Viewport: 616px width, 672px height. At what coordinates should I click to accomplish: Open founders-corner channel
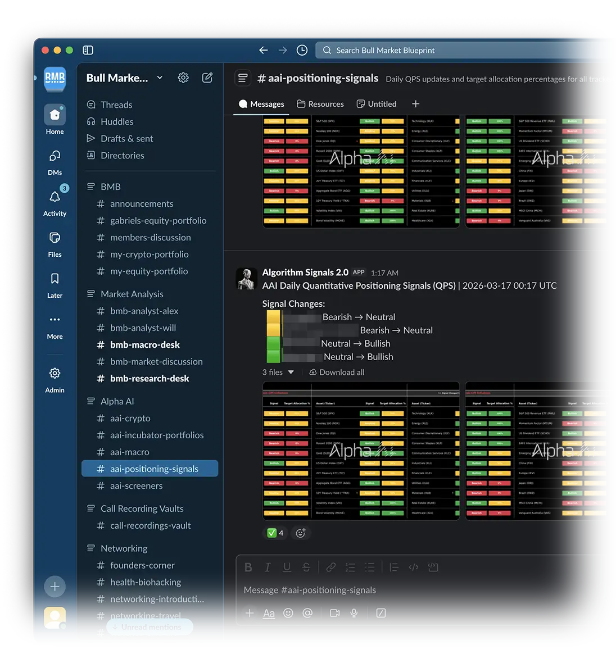[x=142, y=565]
